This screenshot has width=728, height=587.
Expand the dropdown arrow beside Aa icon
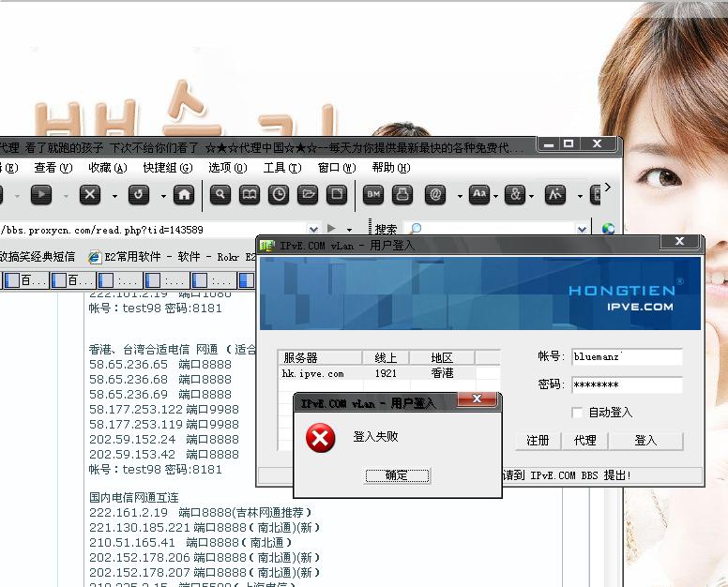(495, 196)
